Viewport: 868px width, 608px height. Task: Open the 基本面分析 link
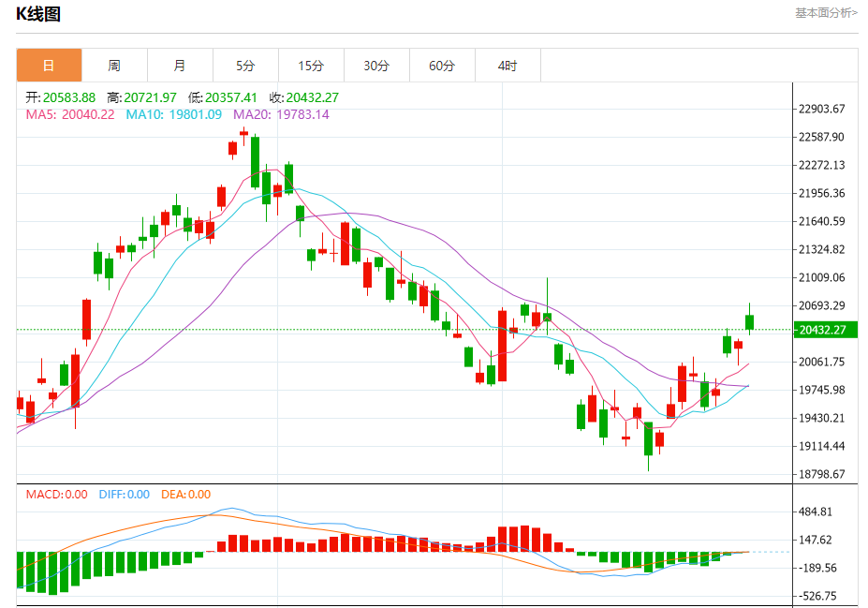point(826,12)
